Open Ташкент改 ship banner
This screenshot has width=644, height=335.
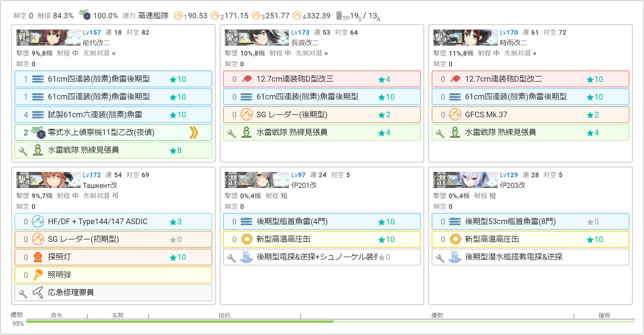coord(48,180)
